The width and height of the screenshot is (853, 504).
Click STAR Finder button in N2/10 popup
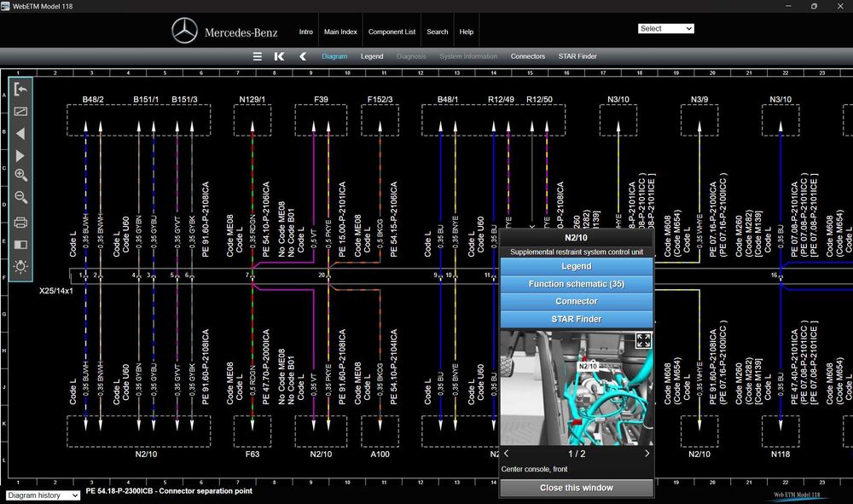click(x=577, y=319)
